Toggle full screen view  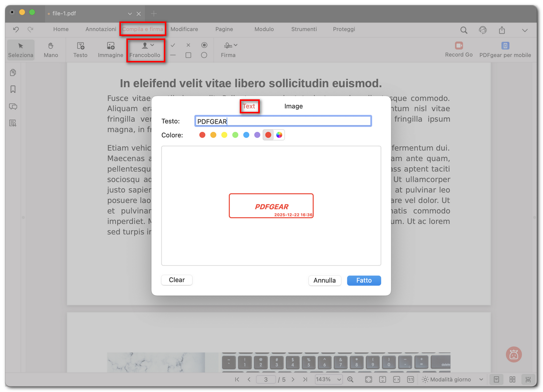click(369, 380)
